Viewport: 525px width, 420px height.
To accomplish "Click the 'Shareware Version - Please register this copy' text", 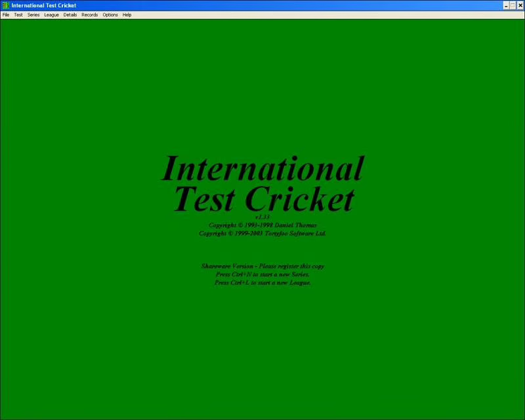I will click(x=262, y=266).
